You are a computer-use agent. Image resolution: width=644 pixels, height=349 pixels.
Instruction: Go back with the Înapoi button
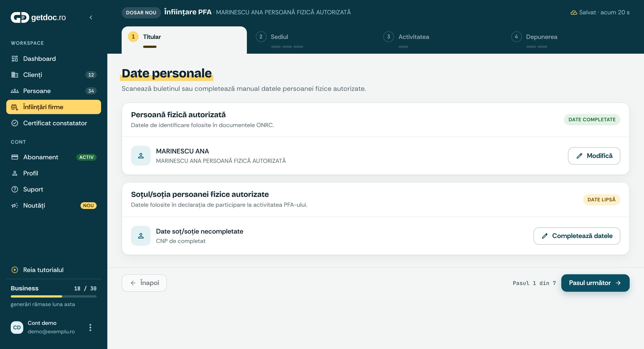point(144,283)
